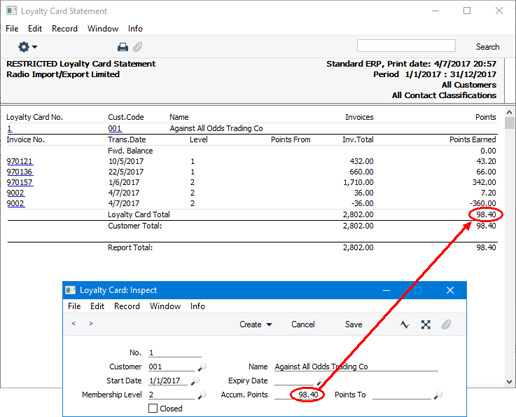Click into the report search text field
This screenshot has width=516, height=417.
(x=406, y=46)
